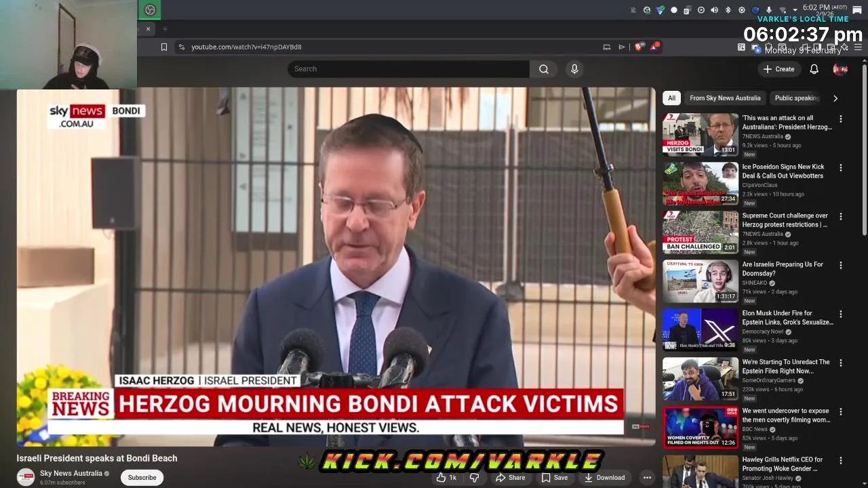Viewport: 868px width, 488px height.
Task: Open the YouTube Create button
Action: coord(778,69)
